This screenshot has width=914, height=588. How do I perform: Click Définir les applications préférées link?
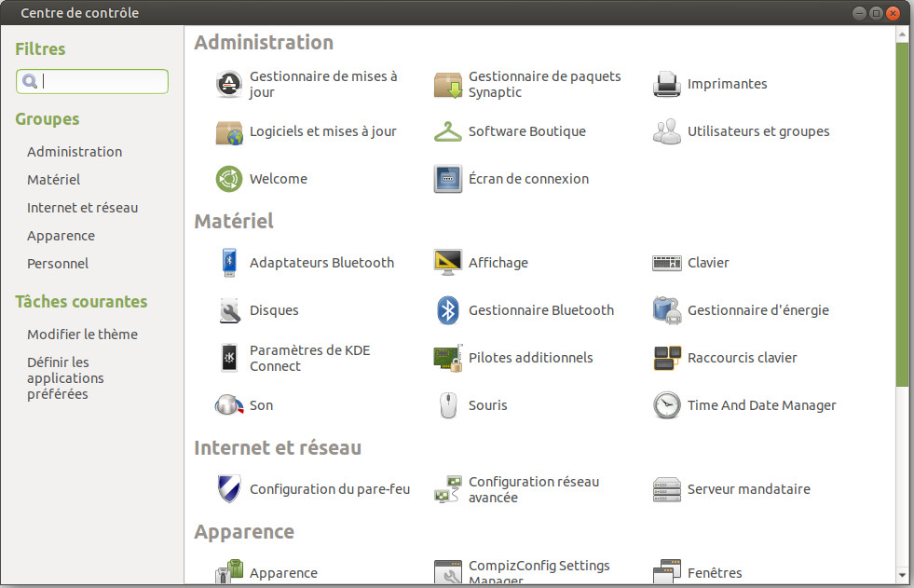pos(65,378)
